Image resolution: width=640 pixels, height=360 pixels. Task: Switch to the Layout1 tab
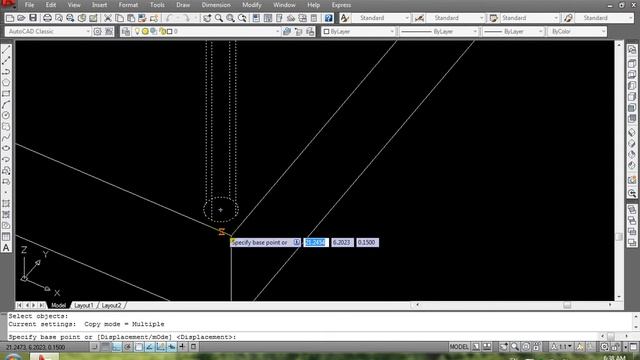tap(84, 305)
